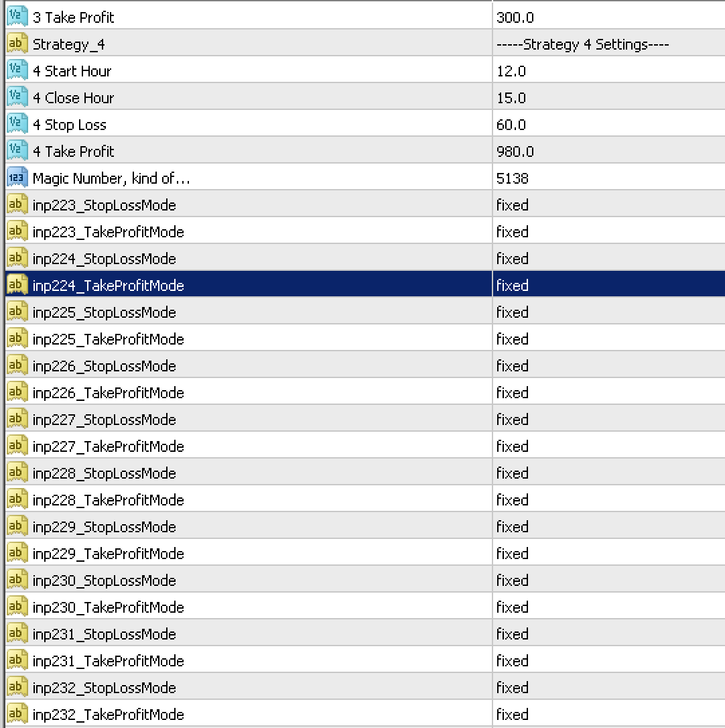Viewport: 725px width, 728px height.
Task: Click the icon beside inp227_TakeProfitMode
Action: click(17, 446)
